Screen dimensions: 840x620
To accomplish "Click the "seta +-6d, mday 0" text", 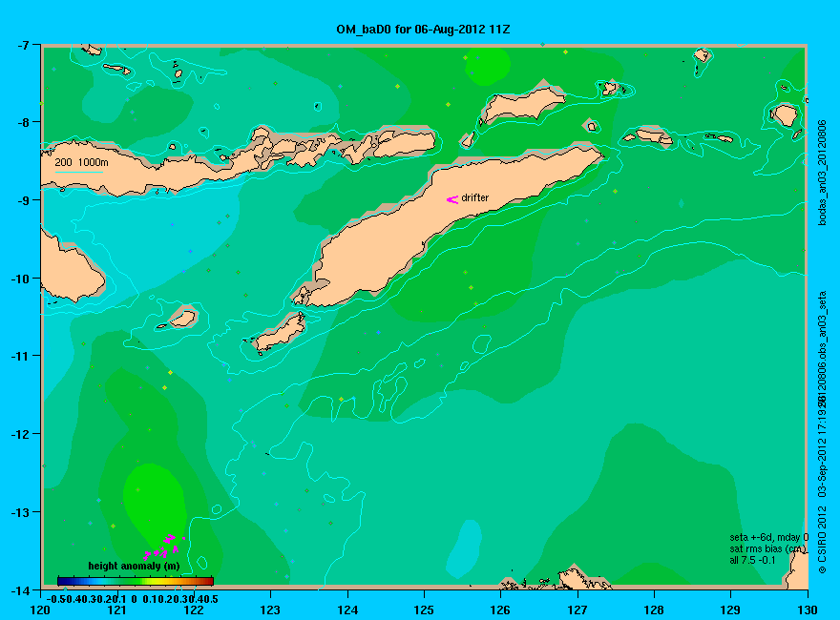I will (x=768, y=538).
